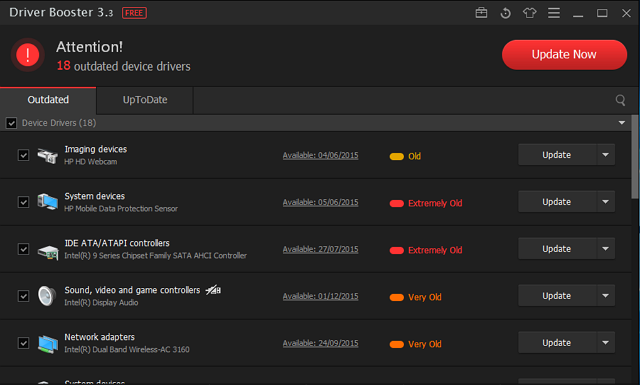
Task: Click the Update Now button
Action: point(564,55)
